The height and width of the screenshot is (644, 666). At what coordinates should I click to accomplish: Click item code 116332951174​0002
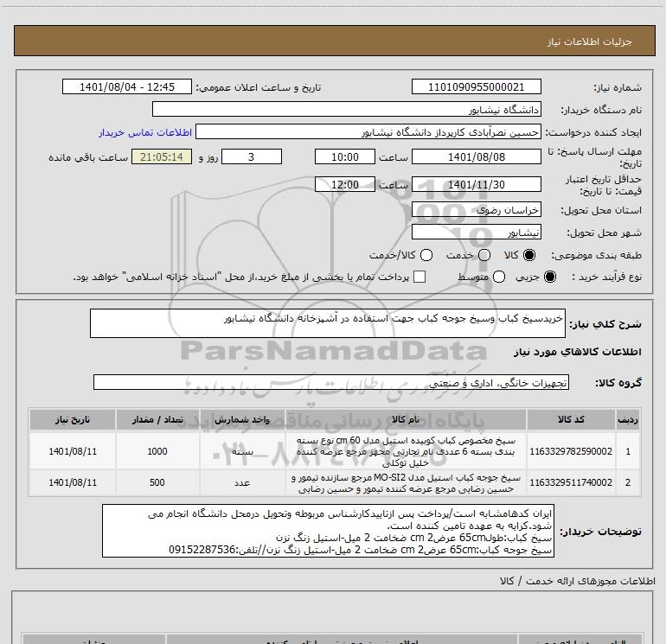tap(571, 482)
